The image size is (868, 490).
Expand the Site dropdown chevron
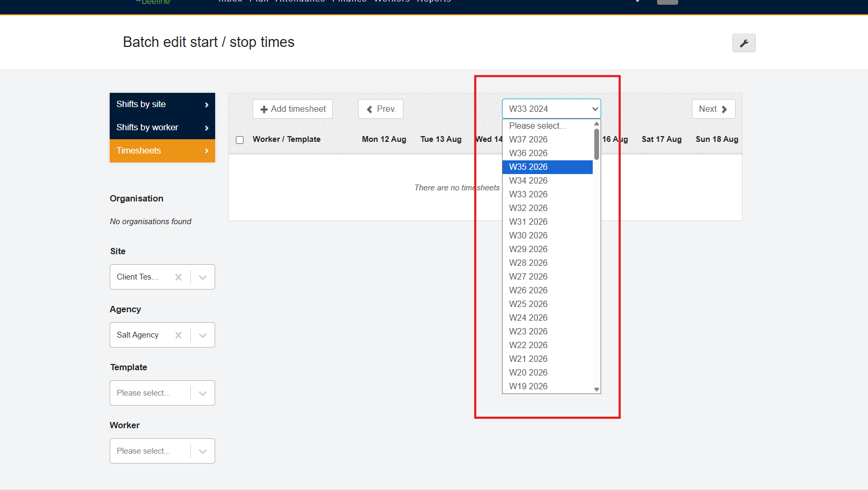[202, 277]
